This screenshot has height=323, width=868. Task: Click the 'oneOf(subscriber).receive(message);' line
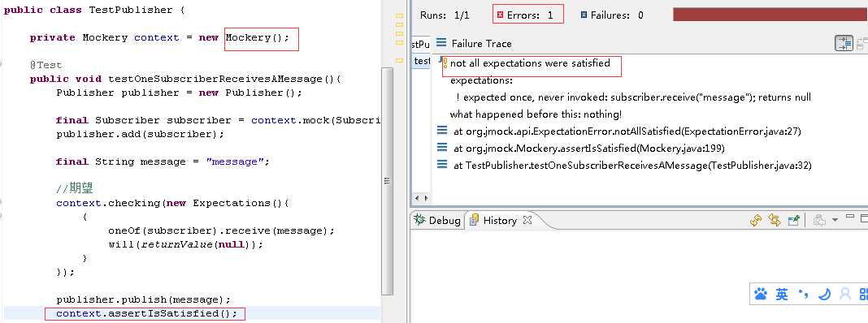click(221, 230)
